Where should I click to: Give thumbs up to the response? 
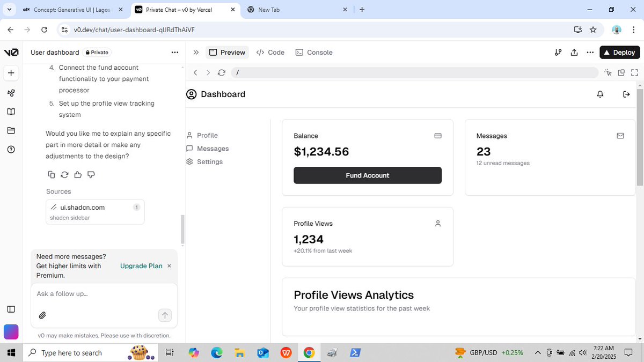click(x=78, y=174)
